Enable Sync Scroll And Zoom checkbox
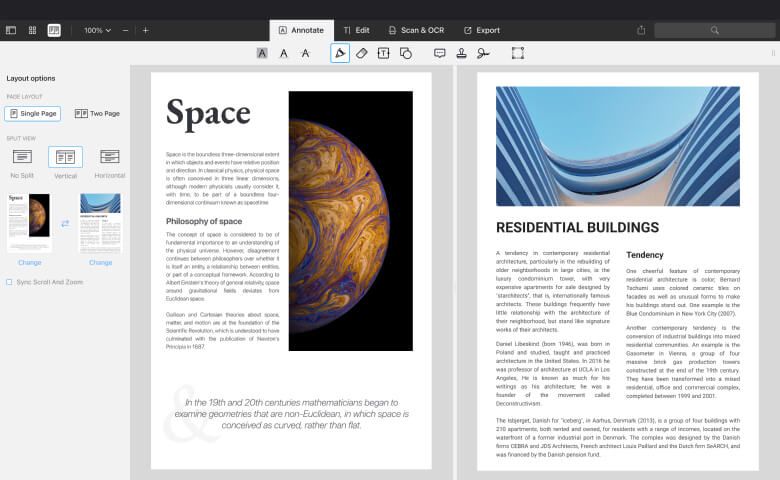 [x=10, y=283]
